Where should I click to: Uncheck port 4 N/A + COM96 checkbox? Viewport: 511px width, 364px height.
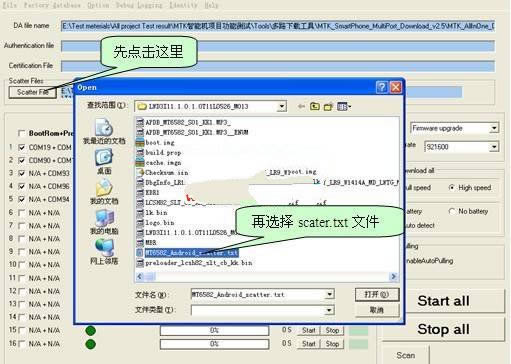[x=22, y=186]
